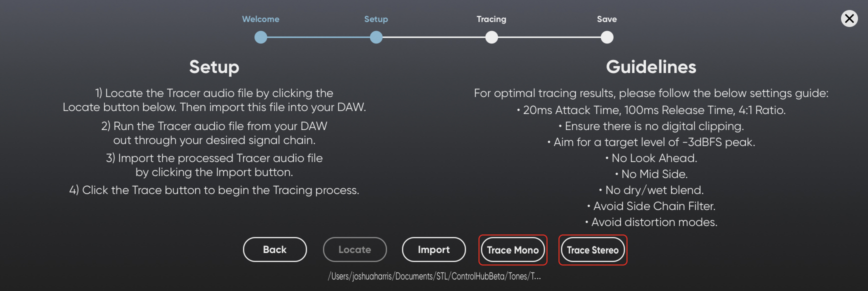Click the Welcome step circle marker

coord(260,37)
